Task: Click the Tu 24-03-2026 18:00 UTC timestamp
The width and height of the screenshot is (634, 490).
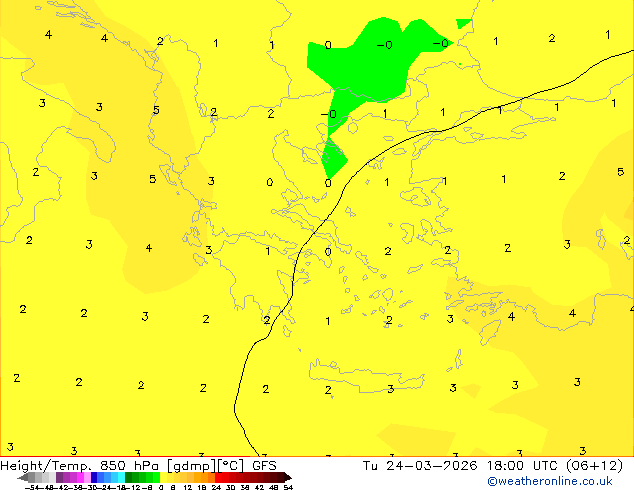Action: (458, 465)
